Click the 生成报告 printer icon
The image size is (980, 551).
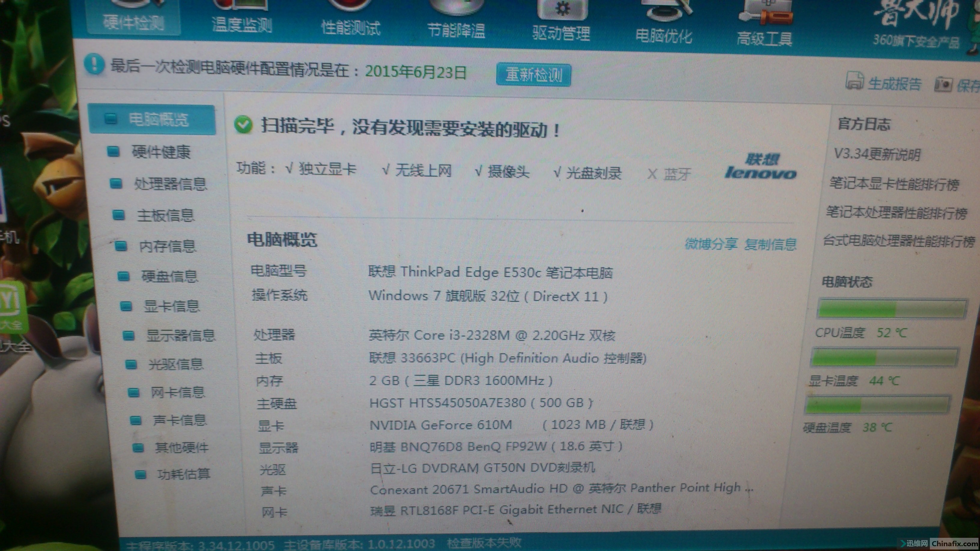click(x=854, y=81)
